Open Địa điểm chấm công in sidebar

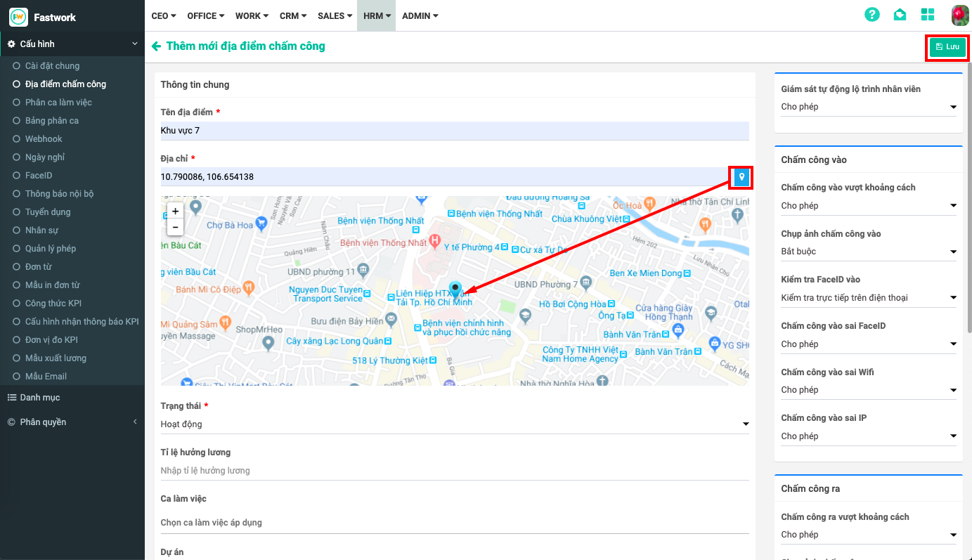65,84
